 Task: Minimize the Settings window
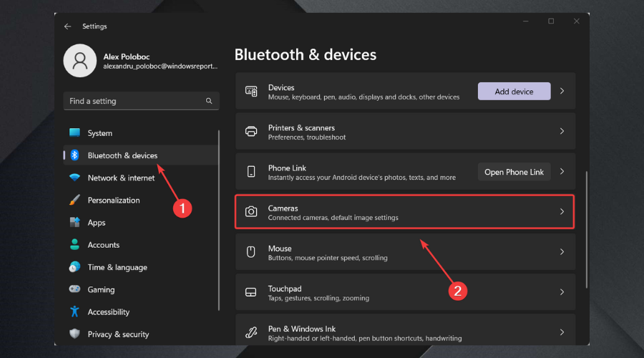[x=526, y=21]
